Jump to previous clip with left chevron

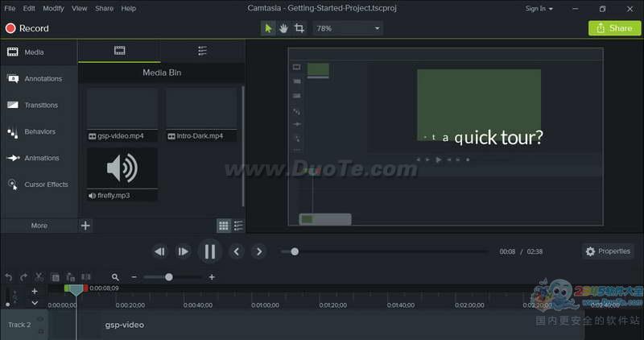pyautogui.click(x=236, y=251)
